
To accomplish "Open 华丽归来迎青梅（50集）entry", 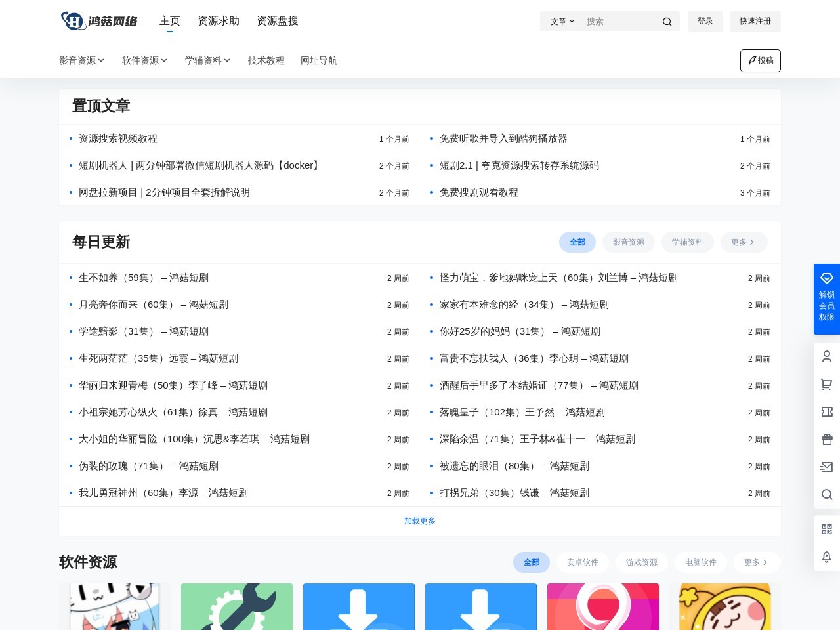I will pos(173,385).
